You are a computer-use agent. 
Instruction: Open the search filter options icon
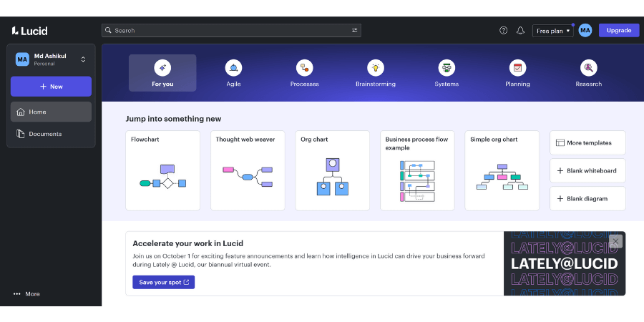[x=354, y=30]
